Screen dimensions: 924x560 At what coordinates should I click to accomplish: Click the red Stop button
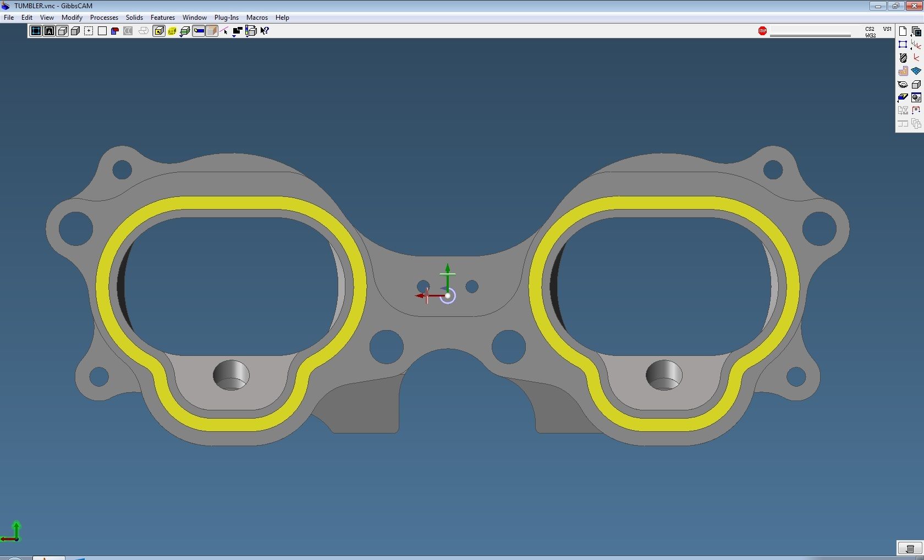click(x=762, y=31)
